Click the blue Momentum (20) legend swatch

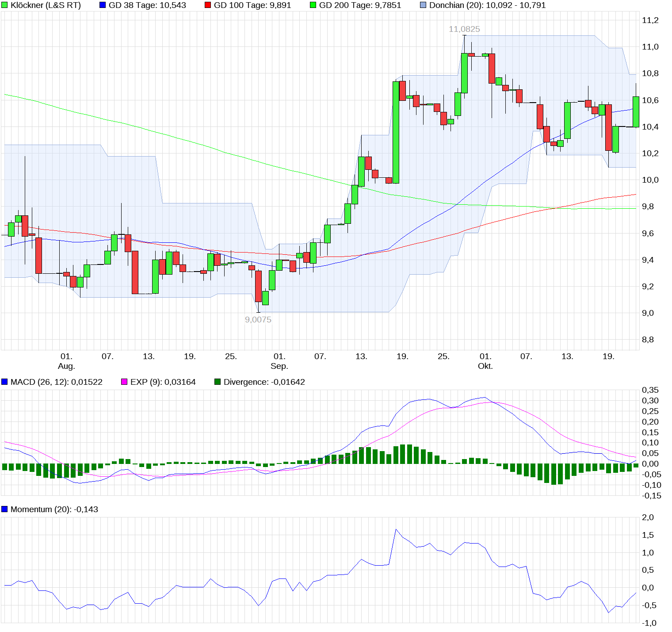[4, 509]
